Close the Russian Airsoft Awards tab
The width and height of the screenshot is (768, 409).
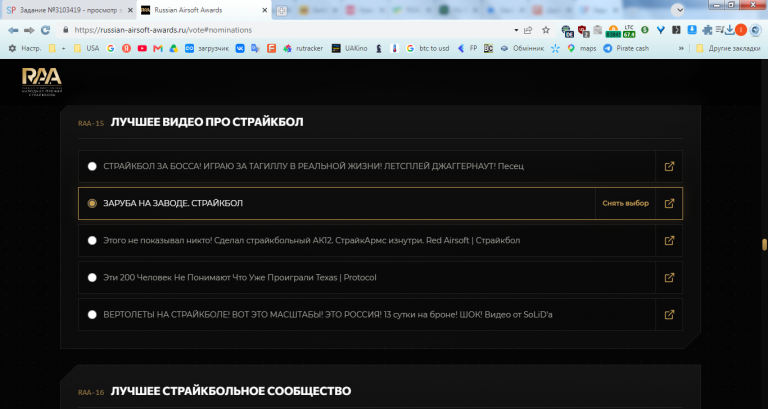click(x=264, y=10)
